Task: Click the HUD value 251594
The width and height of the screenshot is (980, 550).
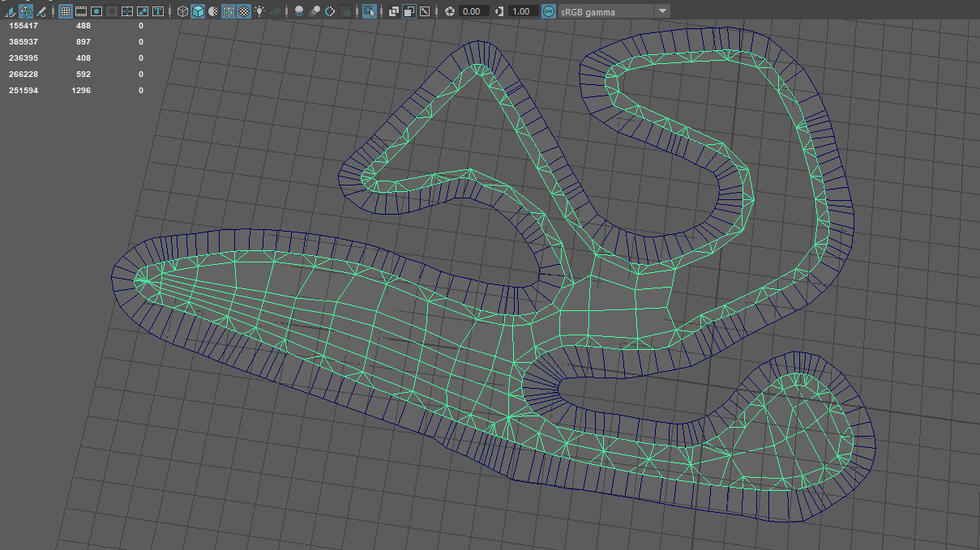Action: click(x=24, y=91)
